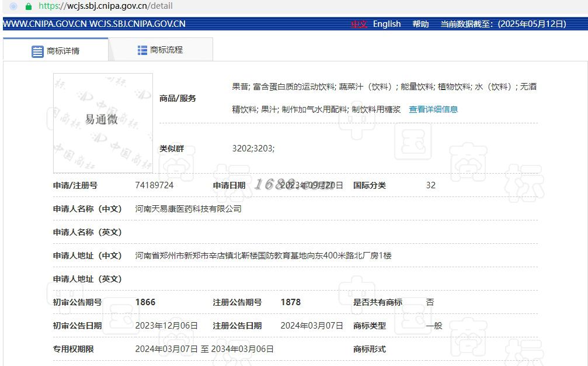Click the 国际分类 value 32
Viewport: 588px width, 366px height.
point(430,185)
